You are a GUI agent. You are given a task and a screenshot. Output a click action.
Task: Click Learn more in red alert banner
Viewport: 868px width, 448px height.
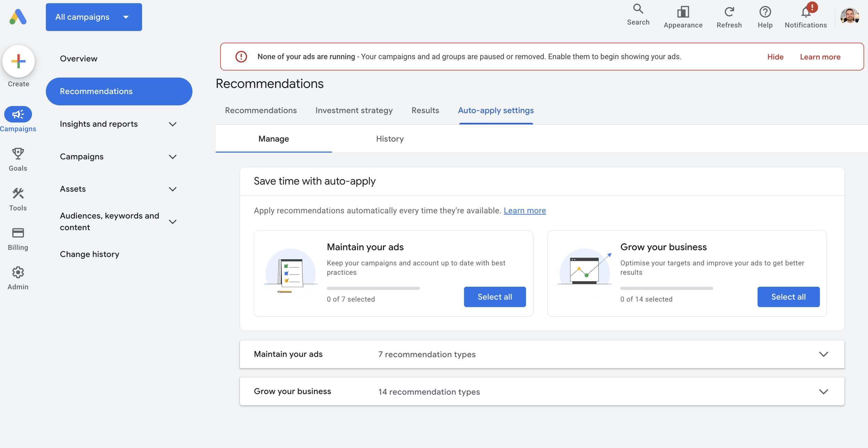pos(820,57)
